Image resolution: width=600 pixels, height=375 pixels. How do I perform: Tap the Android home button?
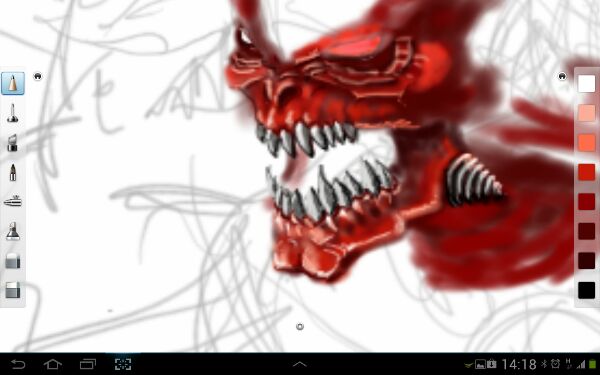(x=53, y=364)
